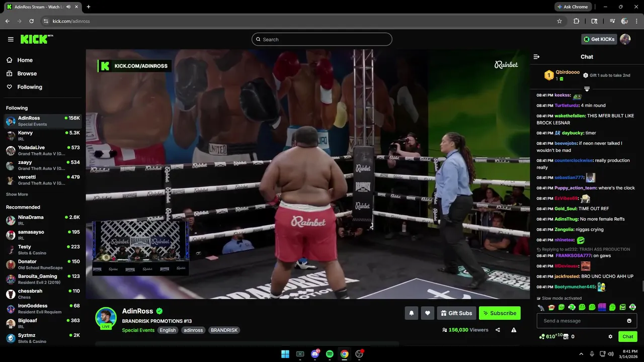644x362 pixels.
Task: Click username FRANKSOSA777 in chat
Action: 573,256
